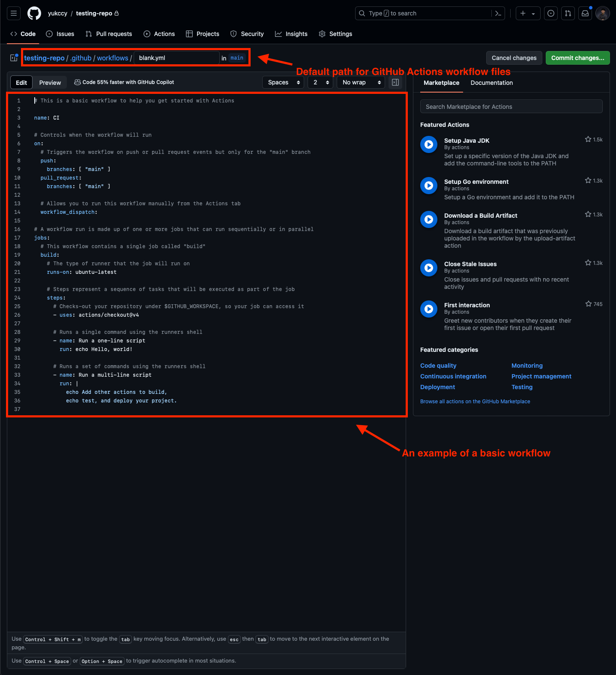Open the command palette icon
616x675 pixels.
click(498, 13)
